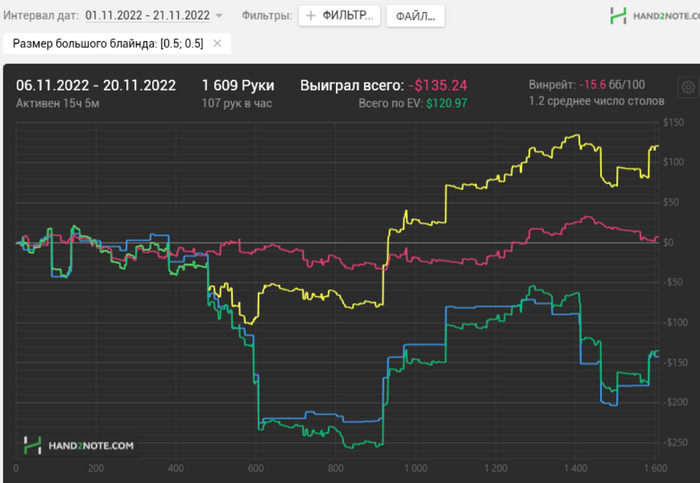Click the 1 600 x-axis label
Image resolution: width=700 pixels, height=483 pixels.
pos(655,468)
